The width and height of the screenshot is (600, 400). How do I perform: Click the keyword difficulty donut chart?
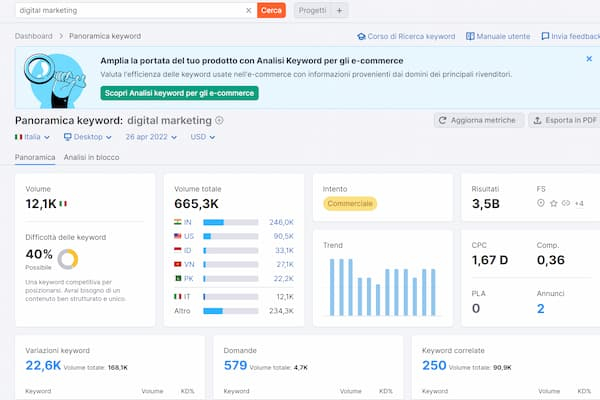point(68,259)
